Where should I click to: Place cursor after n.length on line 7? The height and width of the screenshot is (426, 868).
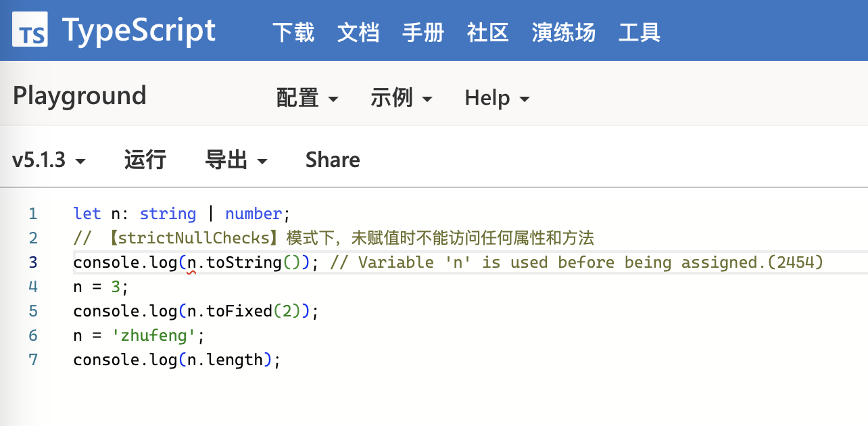tap(262, 360)
